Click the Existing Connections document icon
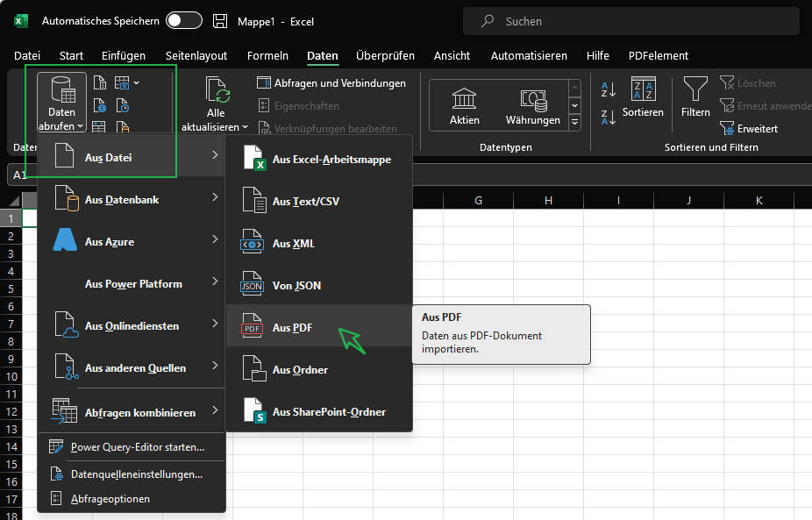812x520 pixels. coord(122,126)
